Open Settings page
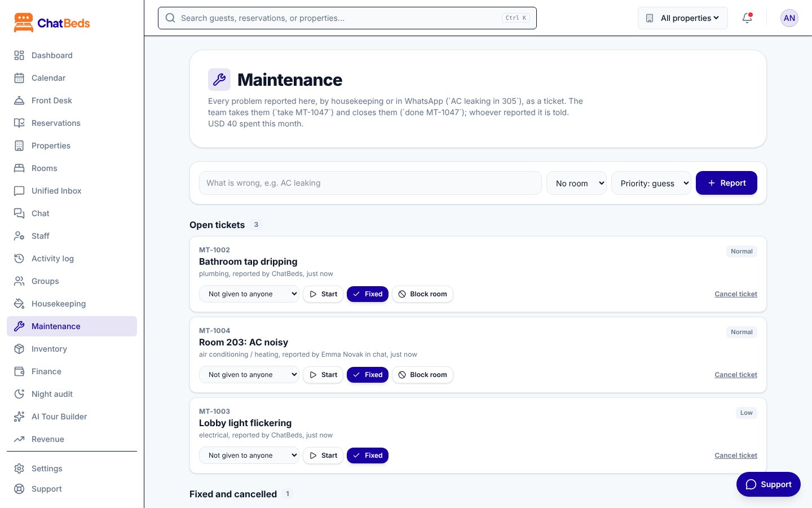Screen dimensions: 812x508 [72, 468]
